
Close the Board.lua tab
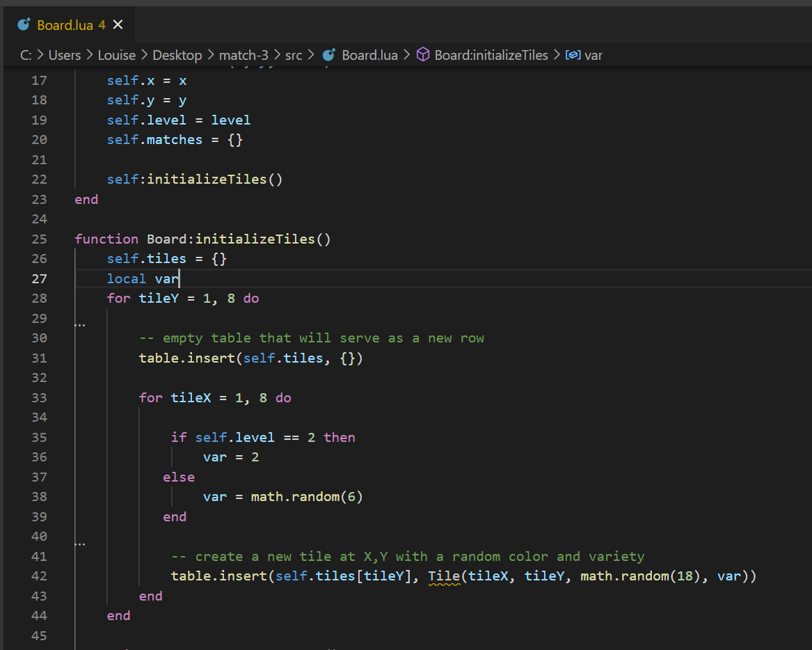tap(118, 24)
